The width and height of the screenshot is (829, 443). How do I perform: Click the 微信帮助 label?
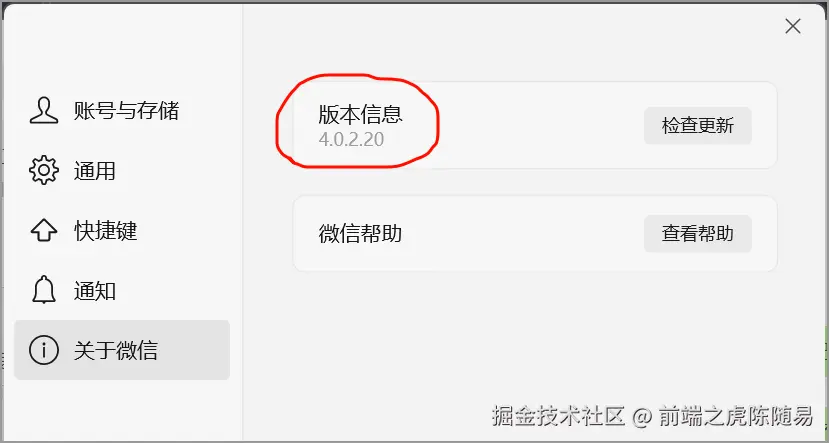click(361, 233)
